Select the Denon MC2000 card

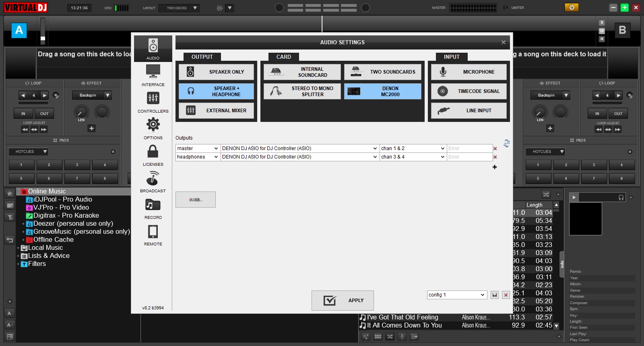point(383,91)
